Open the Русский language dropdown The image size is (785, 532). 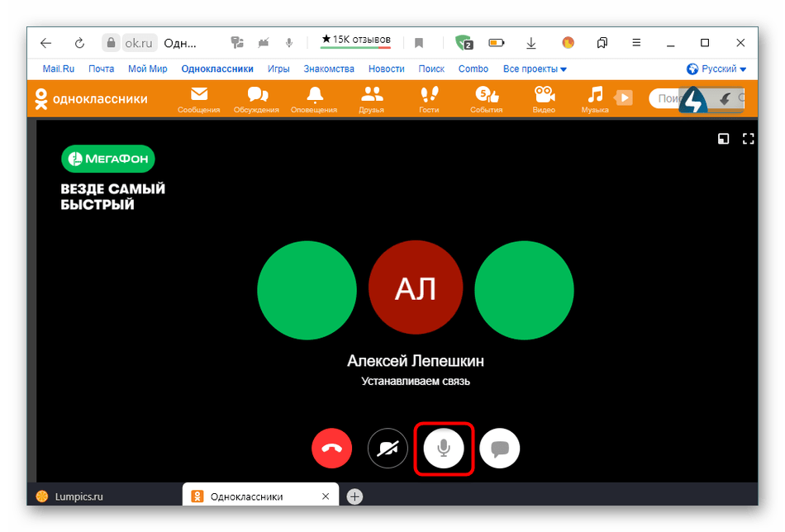pos(716,69)
